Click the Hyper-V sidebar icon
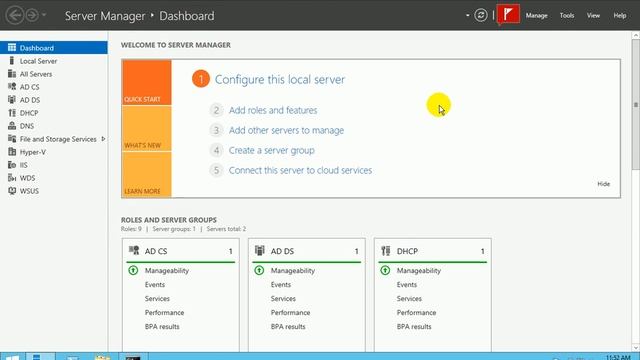This screenshot has height=360, width=640. pyautogui.click(x=12, y=152)
